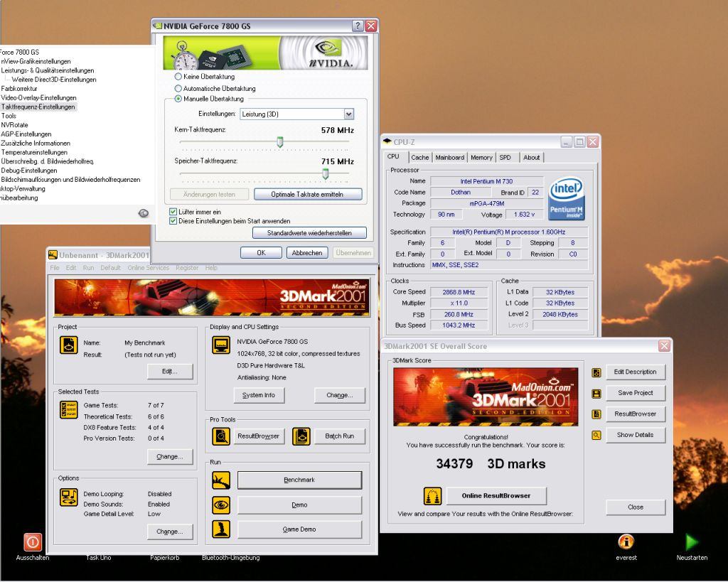Select Keine Übertaktung radio option
Image resolution: width=728 pixels, height=582 pixels.
coord(178,77)
